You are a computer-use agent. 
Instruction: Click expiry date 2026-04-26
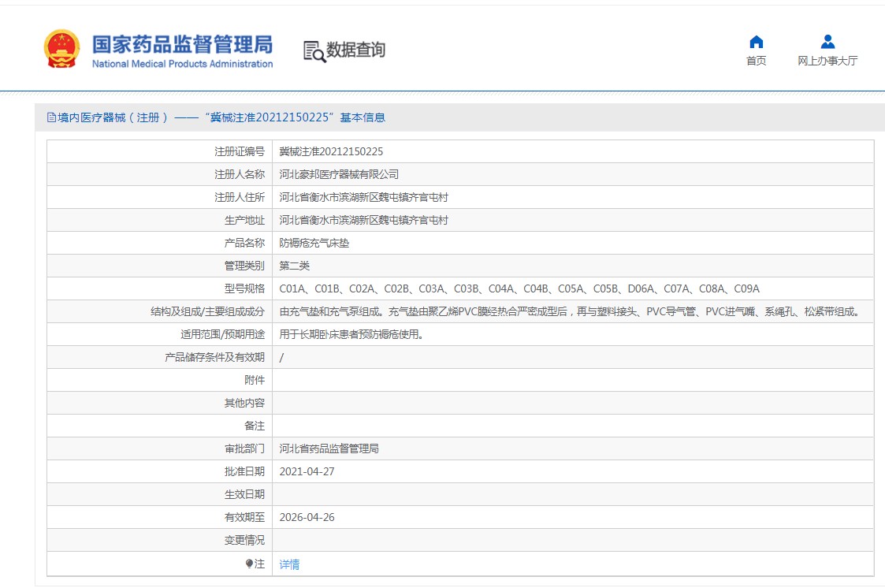click(x=307, y=518)
